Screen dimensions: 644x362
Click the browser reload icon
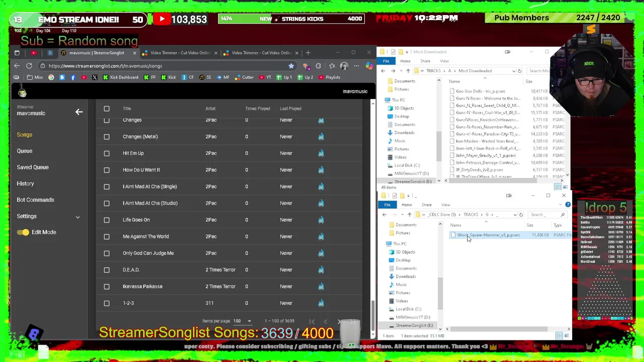pos(29,66)
